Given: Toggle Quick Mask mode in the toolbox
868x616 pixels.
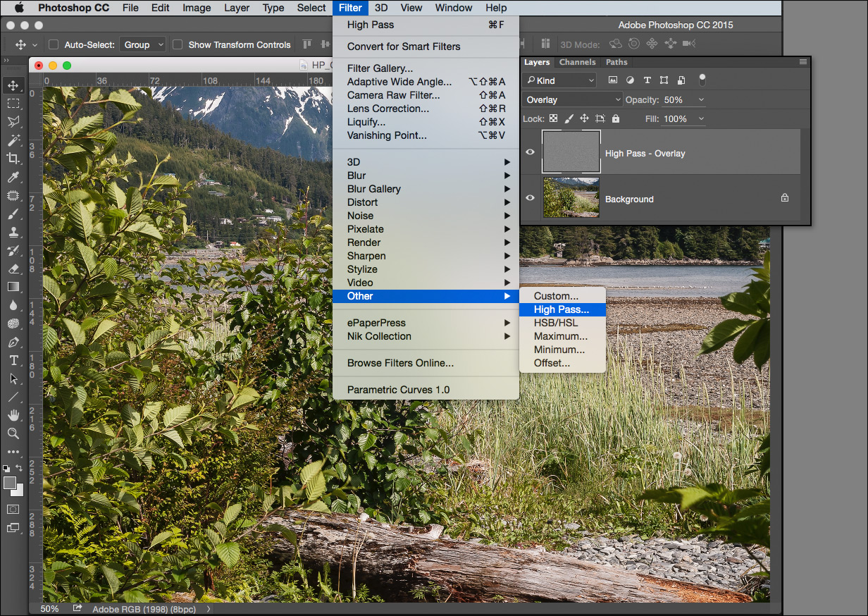Looking at the screenshot, I should pyautogui.click(x=13, y=509).
